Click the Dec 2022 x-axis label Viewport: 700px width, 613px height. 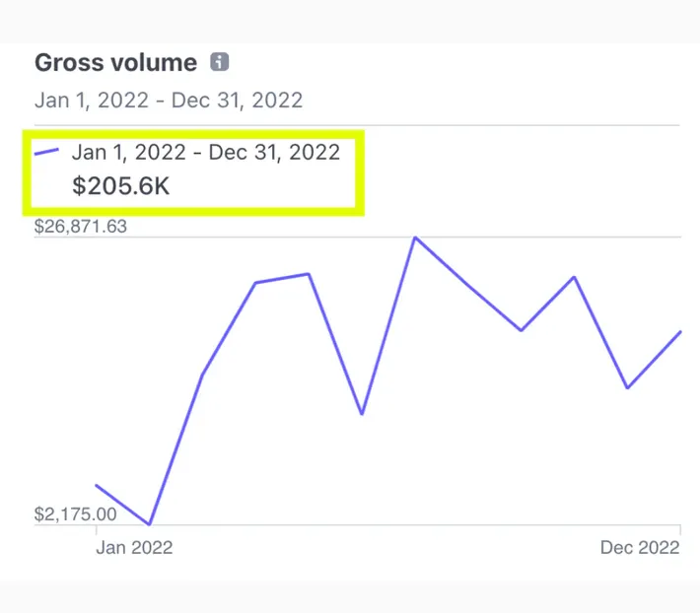coord(640,548)
